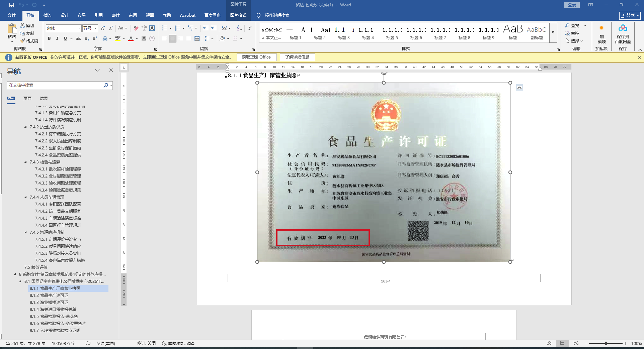Screen dimensions: 644x349
Task: Switch to Web Layout view in status bar
Action: pyautogui.click(x=576, y=343)
